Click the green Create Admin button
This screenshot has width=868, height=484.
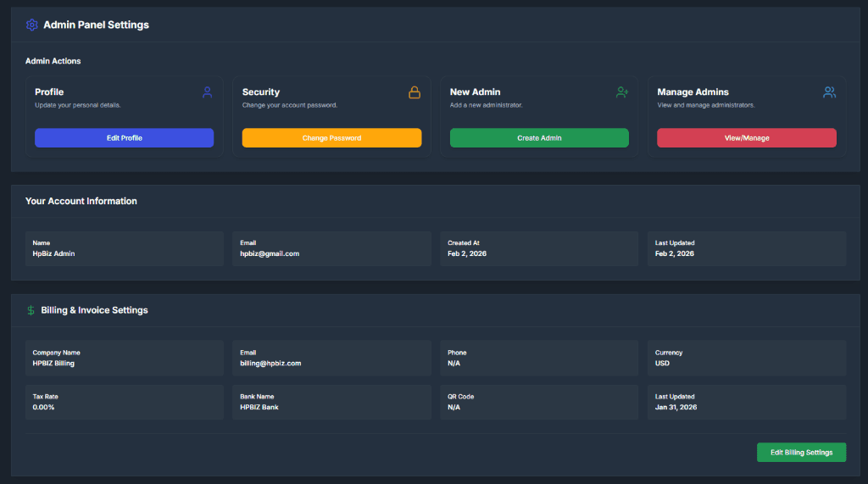(x=539, y=138)
